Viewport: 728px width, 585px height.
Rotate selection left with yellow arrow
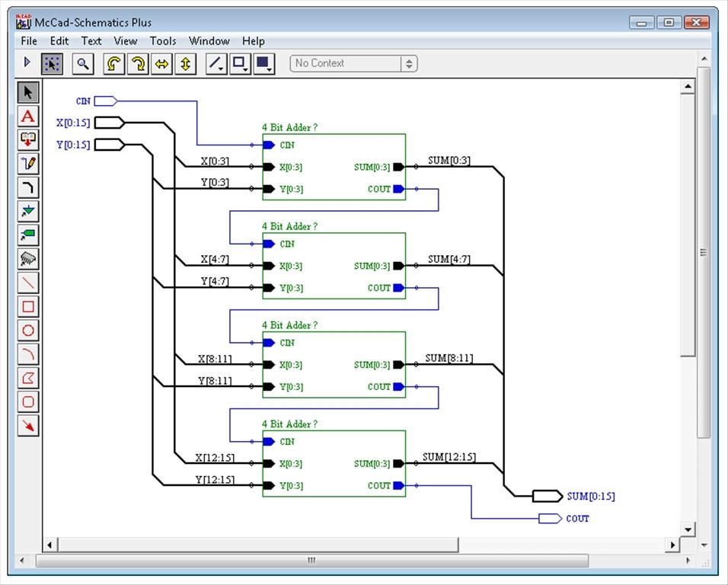point(113,64)
